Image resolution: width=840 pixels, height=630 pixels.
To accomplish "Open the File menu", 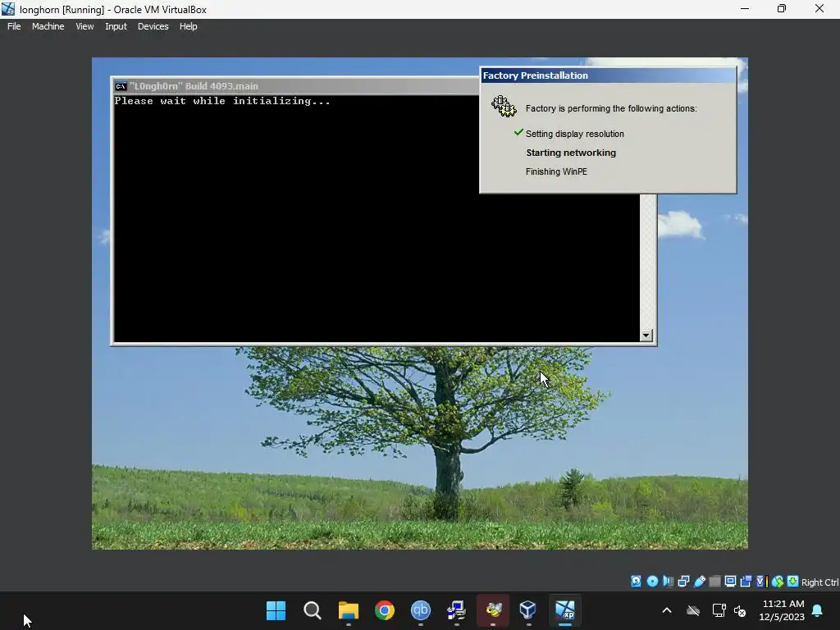I will tap(14, 26).
